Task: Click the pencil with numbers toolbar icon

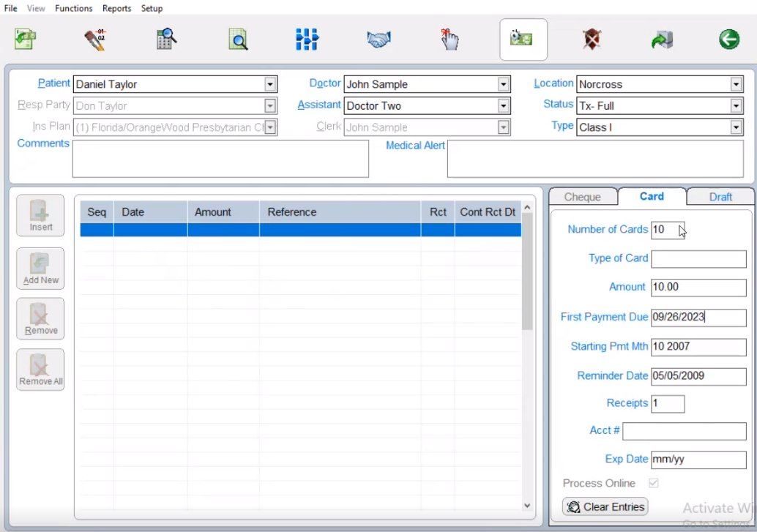Action: (x=95, y=40)
